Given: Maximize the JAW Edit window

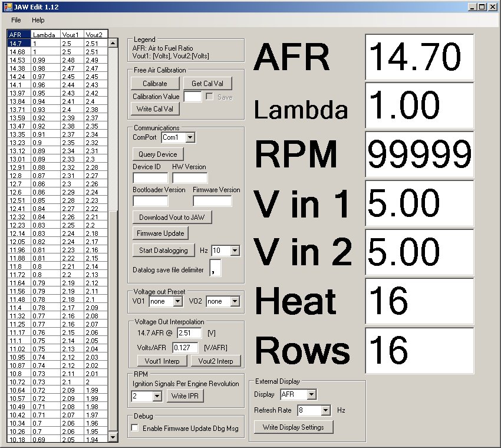Looking at the screenshot, I should click(x=482, y=6).
